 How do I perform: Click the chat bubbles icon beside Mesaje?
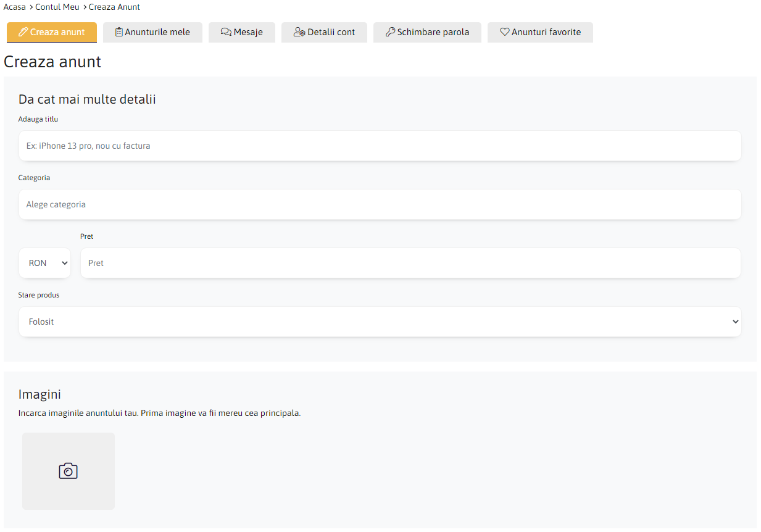tap(226, 32)
